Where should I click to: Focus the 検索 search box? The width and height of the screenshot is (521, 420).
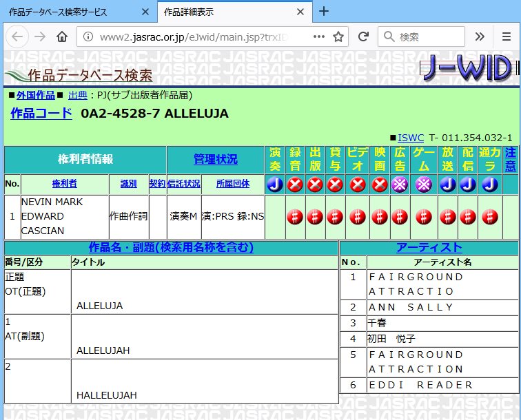(x=421, y=36)
